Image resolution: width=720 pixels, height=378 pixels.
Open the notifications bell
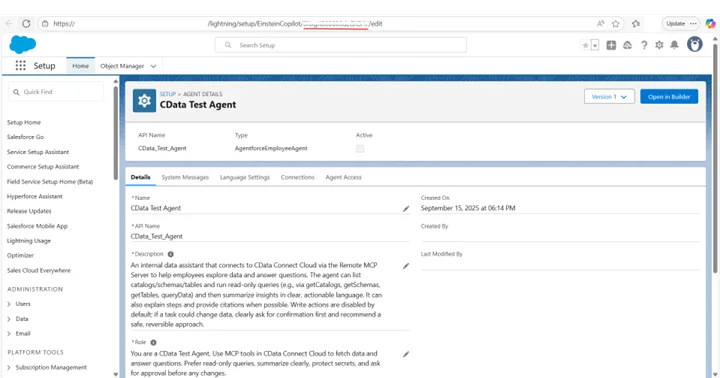click(x=674, y=45)
